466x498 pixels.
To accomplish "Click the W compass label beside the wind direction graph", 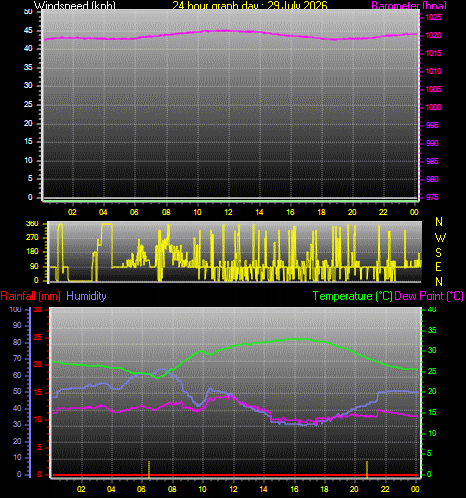I will point(440,238).
